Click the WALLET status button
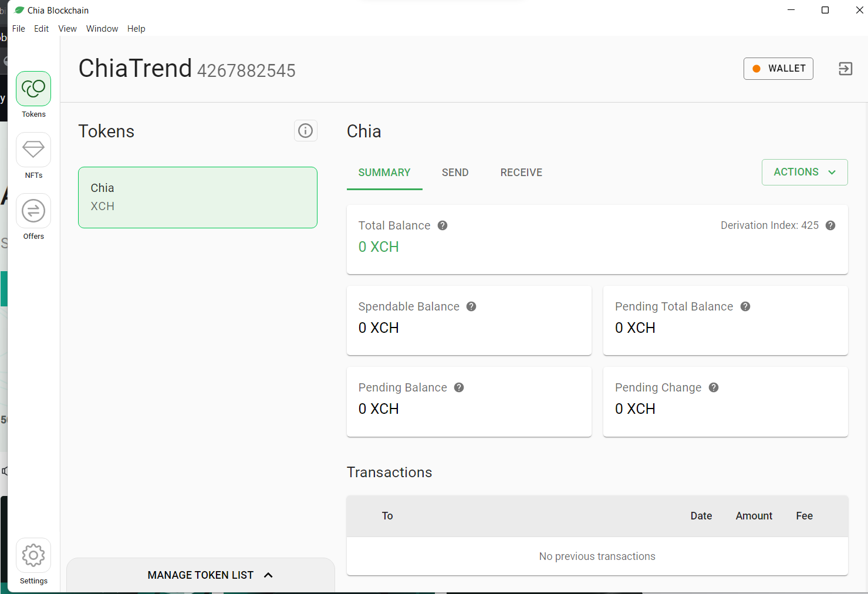The width and height of the screenshot is (868, 594). click(778, 69)
